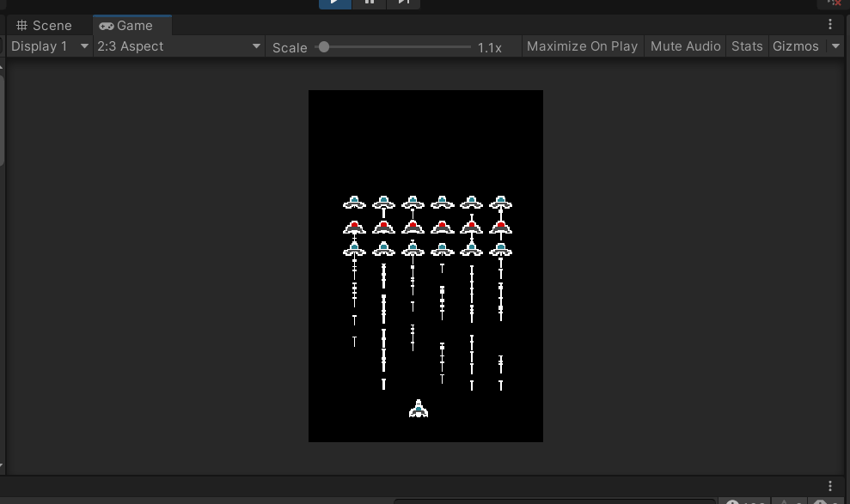Screen dimensions: 850x504
Task: Expand the Gizmos dropdown arrow
Action: point(835,46)
